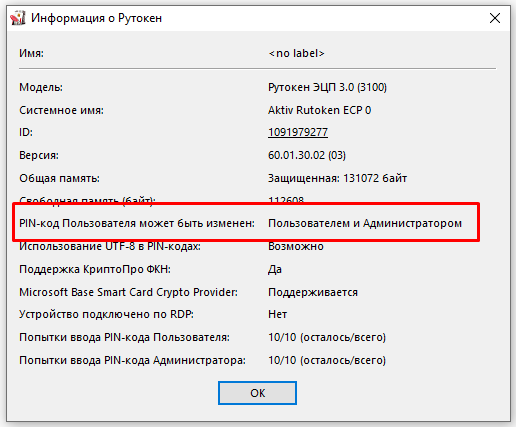The image size is (516, 427).
Task: Click the "ID:" label
Action: point(26,132)
